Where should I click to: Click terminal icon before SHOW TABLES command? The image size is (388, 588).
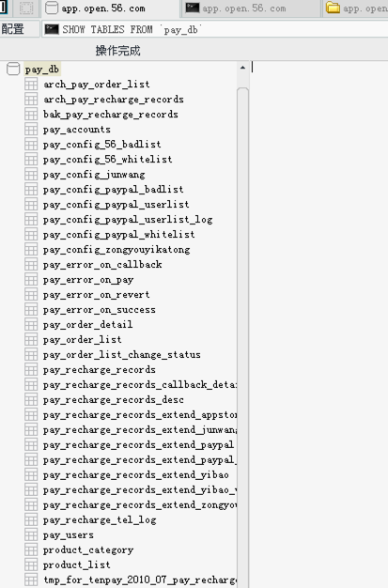tap(52, 29)
